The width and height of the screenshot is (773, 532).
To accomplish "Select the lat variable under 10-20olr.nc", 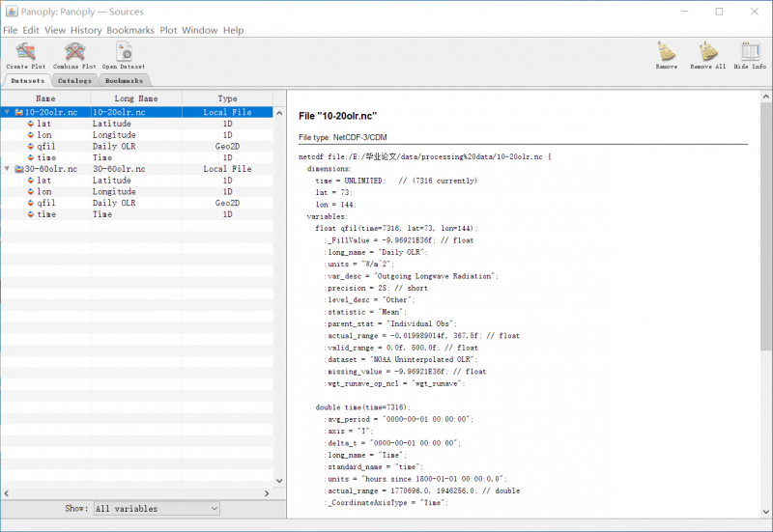I will click(43, 124).
